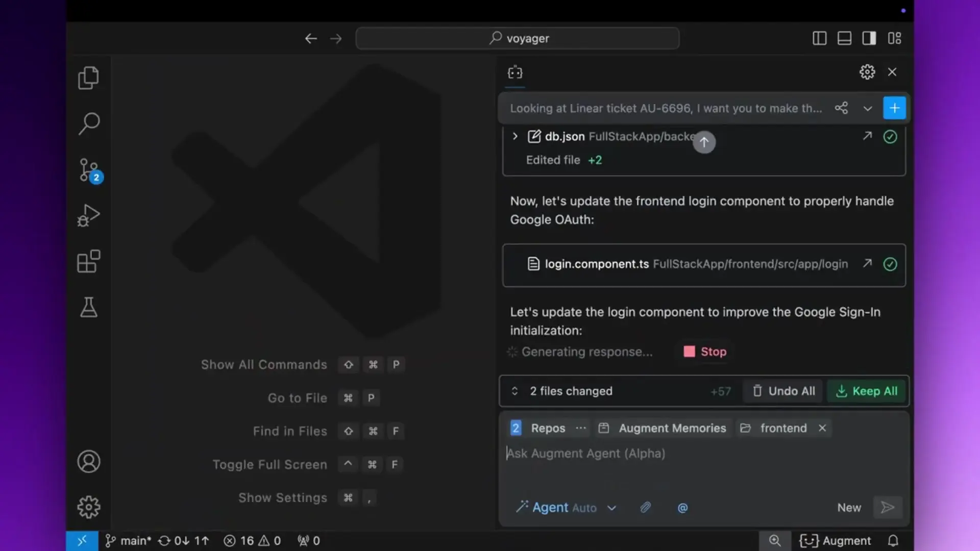
Task: Open the Run and Debug view
Action: [x=88, y=215]
